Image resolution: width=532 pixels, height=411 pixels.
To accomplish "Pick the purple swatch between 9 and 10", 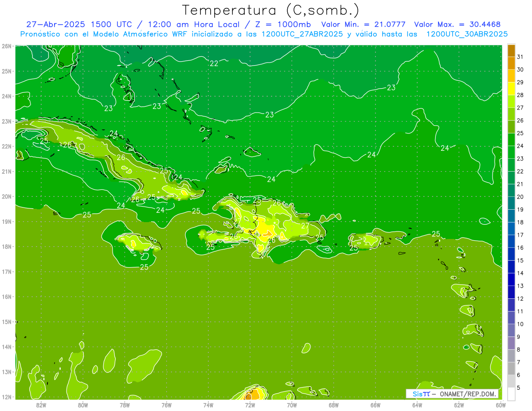I will coord(511,330).
